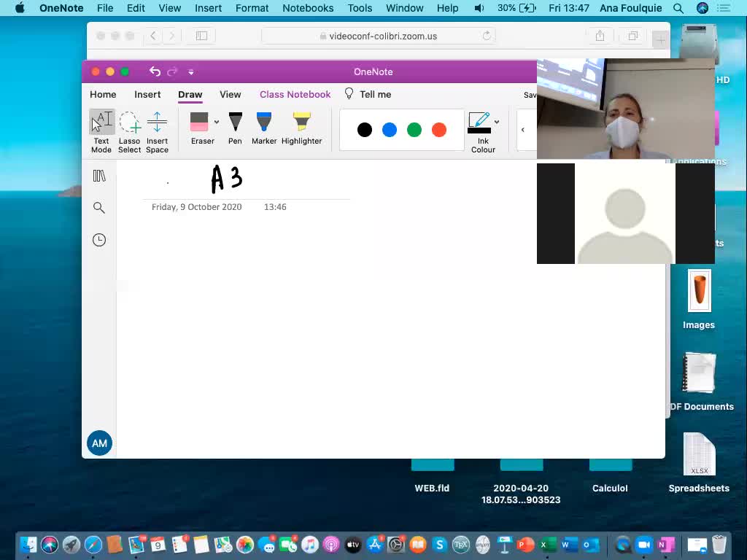This screenshot has height=560, width=747.
Task: Expand the Ink Colour dropdown arrow
Action: [x=497, y=122]
